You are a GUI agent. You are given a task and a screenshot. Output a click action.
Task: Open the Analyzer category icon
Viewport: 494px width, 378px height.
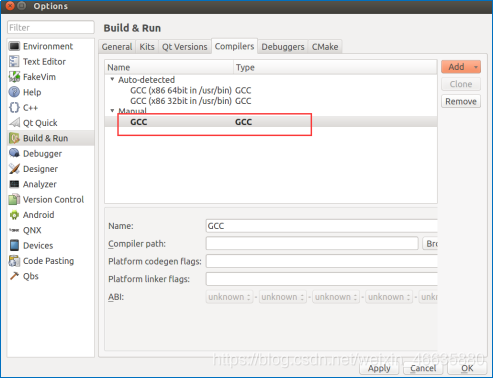click(x=14, y=184)
